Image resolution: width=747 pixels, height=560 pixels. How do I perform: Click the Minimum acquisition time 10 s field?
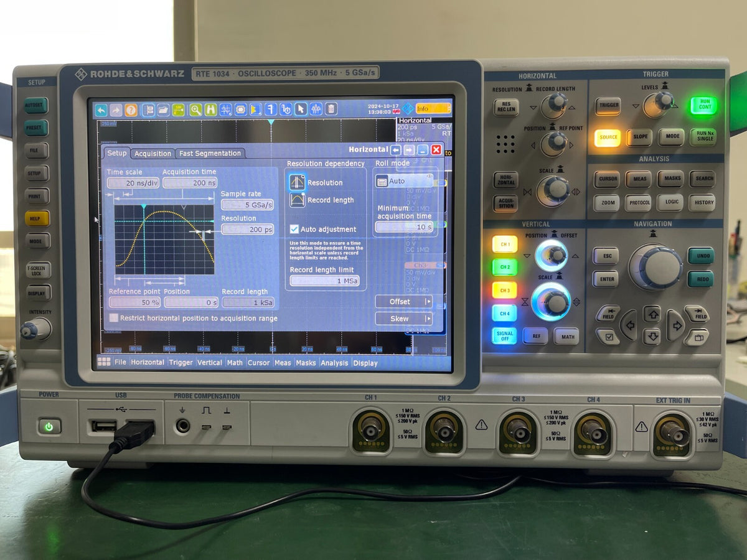pos(404,227)
